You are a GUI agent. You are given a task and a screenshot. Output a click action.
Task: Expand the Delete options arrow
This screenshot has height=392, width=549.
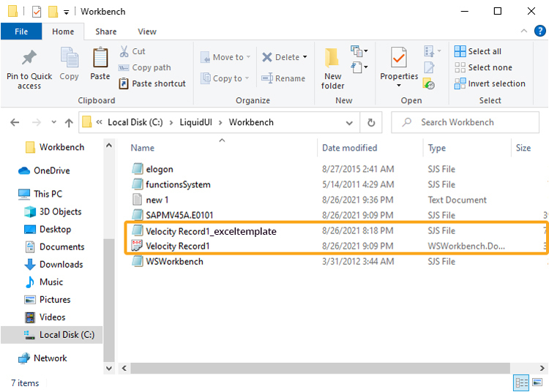point(305,57)
